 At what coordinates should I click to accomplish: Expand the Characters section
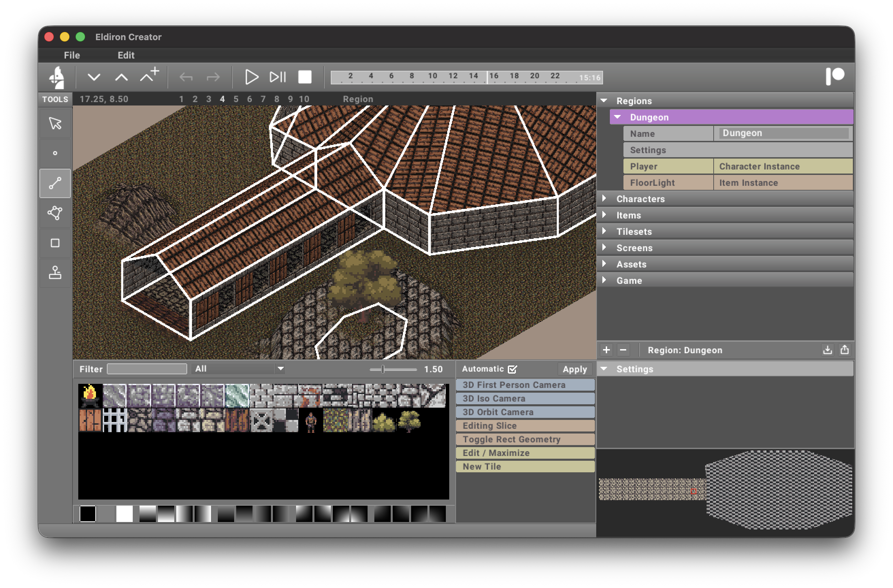pos(604,198)
